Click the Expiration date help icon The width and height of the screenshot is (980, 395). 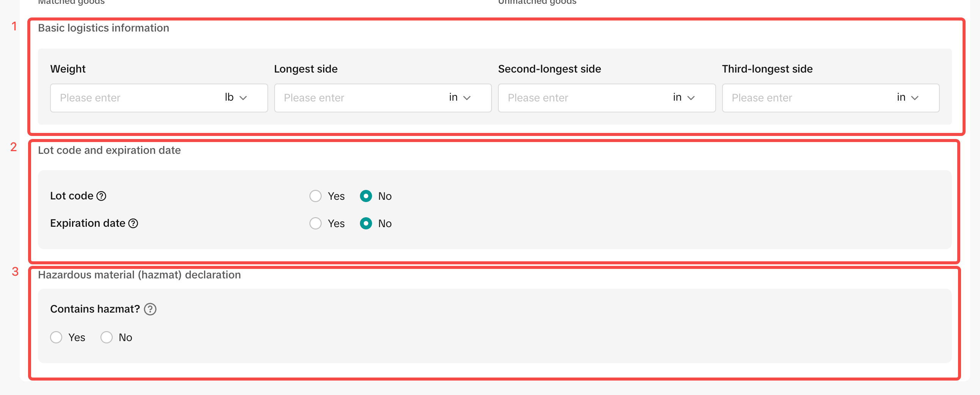click(x=133, y=223)
